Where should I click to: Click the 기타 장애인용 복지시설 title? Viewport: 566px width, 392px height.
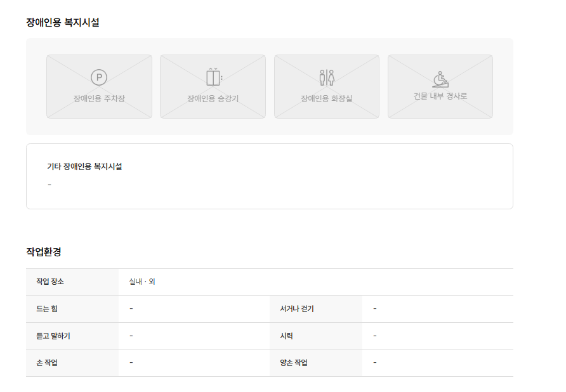(84, 167)
